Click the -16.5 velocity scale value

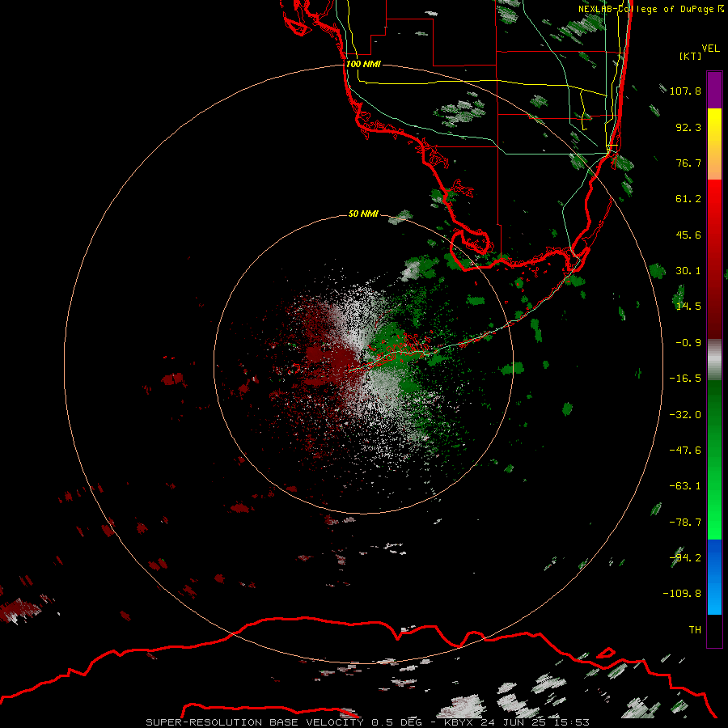tap(685, 379)
